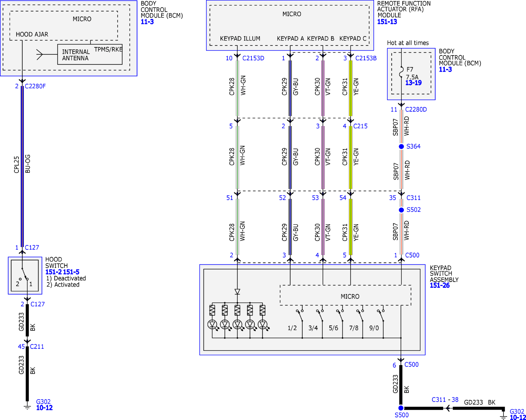Click the C311 label beside pin 35

413,198
